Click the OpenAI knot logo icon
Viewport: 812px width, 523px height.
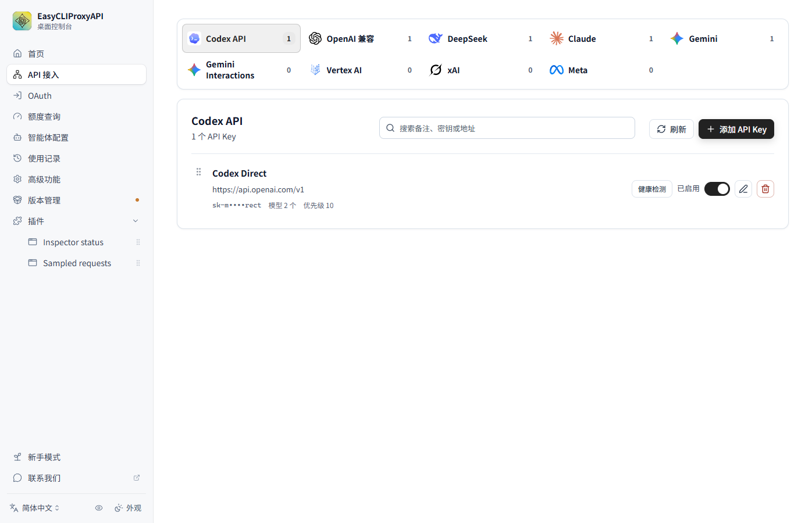click(x=315, y=38)
